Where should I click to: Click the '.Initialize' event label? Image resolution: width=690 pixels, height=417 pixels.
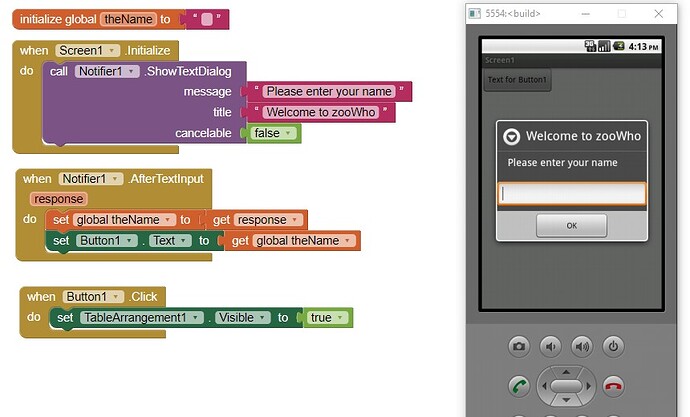pyautogui.click(x=147, y=51)
